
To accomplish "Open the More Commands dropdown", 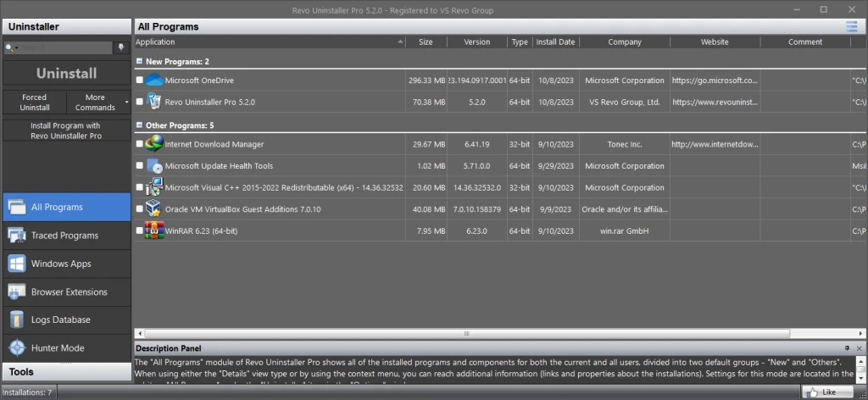I will (98, 103).
